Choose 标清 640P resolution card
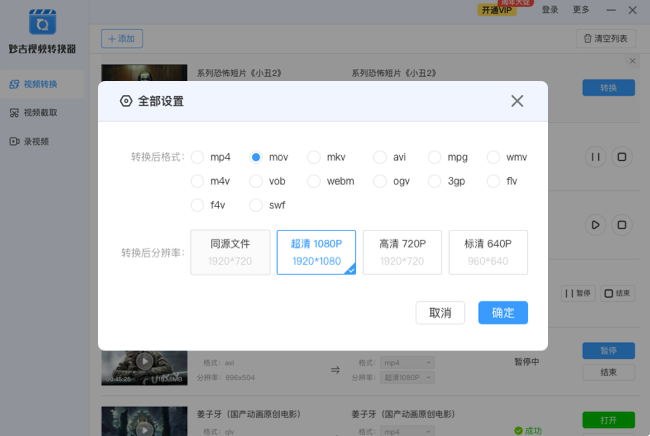Viewport: 650px width, 436px height. [x=488, y=252]
